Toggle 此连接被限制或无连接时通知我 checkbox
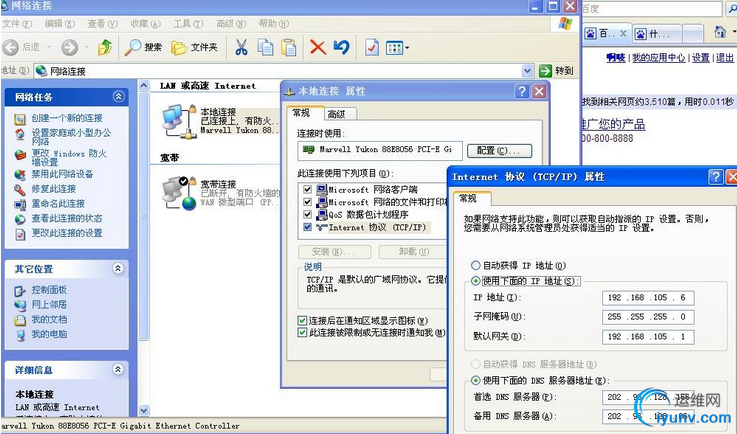Image resolution: width=737 pixels, height=434 pixels. [302, 333]
